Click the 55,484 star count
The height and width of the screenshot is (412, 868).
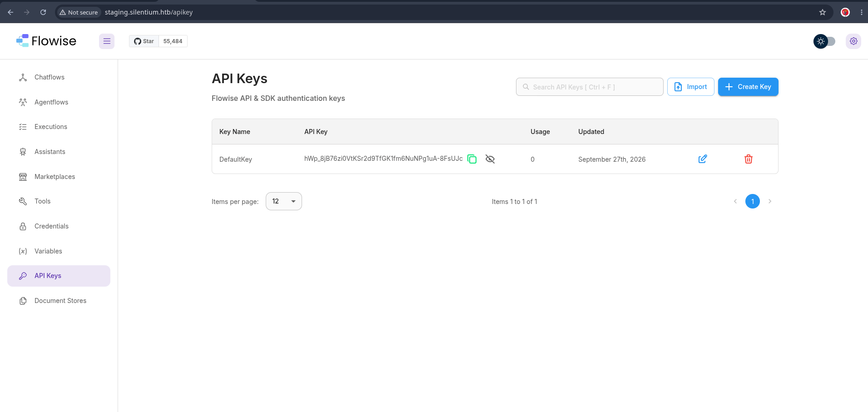coord(173,41)
